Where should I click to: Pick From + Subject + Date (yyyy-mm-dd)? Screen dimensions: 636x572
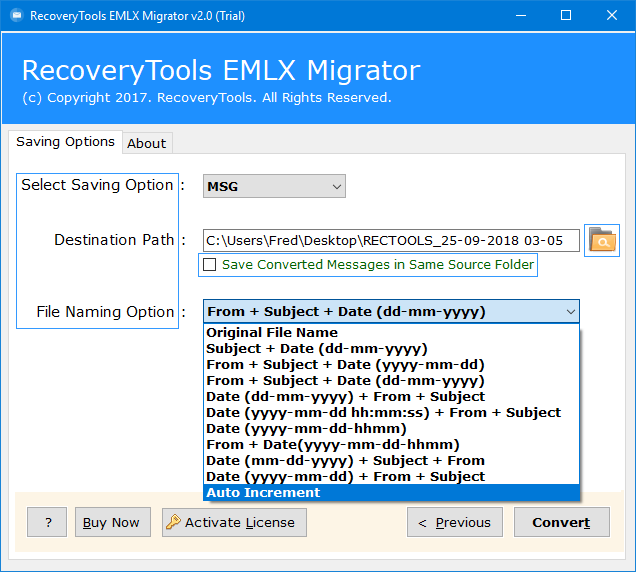coord(391,364)
